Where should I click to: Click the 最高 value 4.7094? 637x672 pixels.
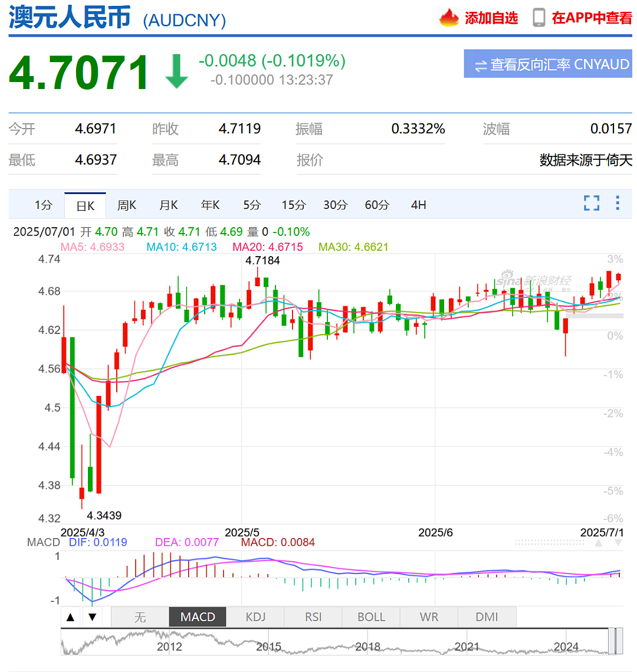(239, 160)
